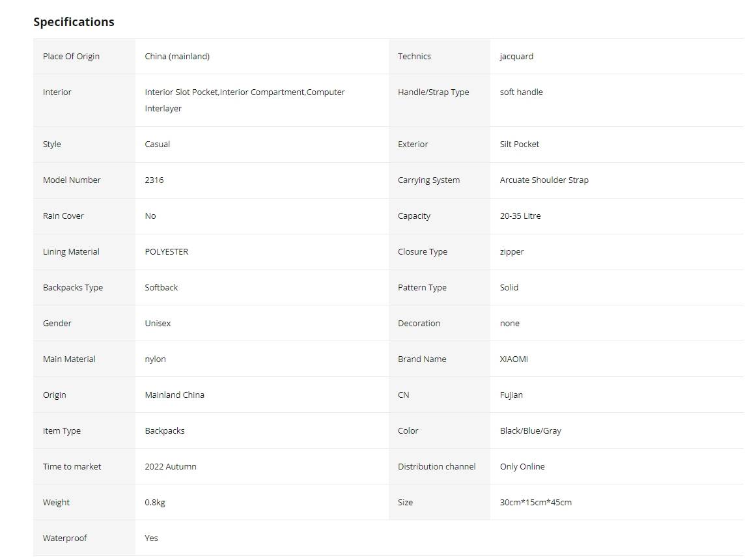Select the Softback backpacks type value
The image size is (756, 560).
161,287
